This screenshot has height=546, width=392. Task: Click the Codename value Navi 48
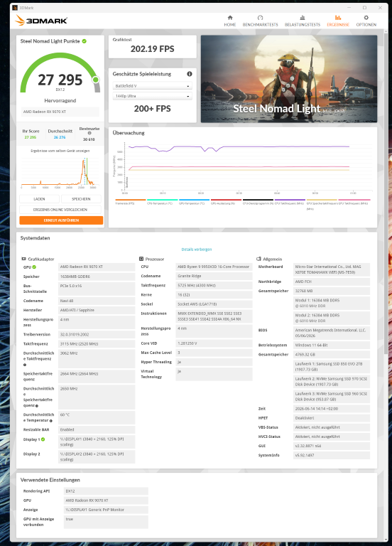[97, 301]
